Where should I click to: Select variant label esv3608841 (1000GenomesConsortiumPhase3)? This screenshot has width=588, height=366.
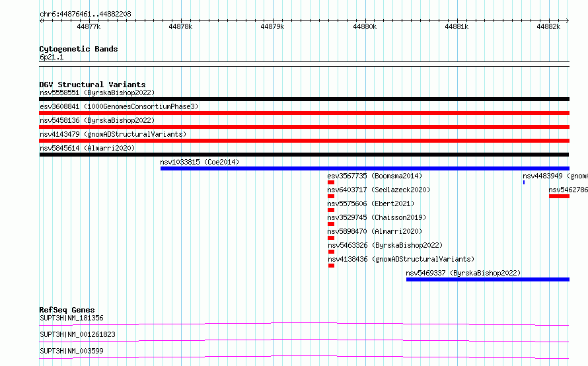pos(119,106)
